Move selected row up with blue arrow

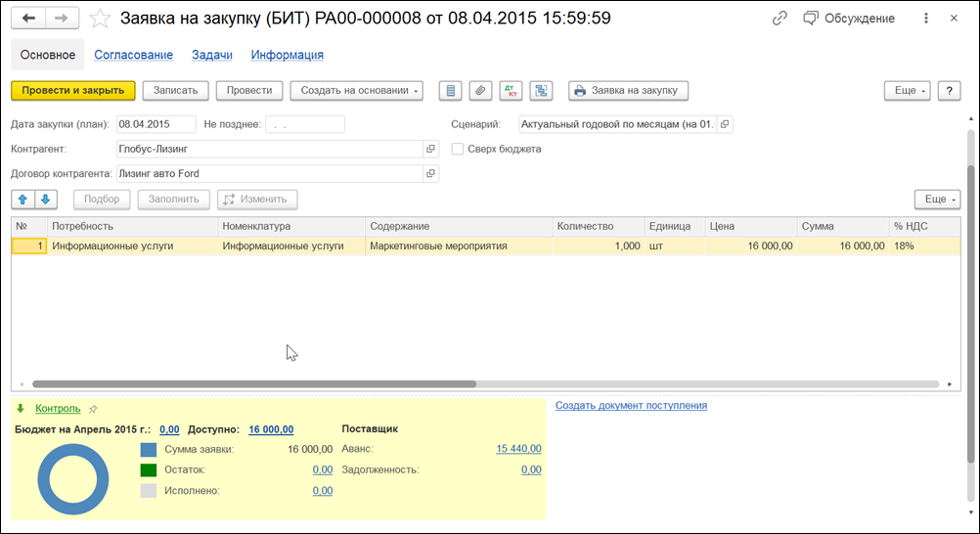(23, 200)
